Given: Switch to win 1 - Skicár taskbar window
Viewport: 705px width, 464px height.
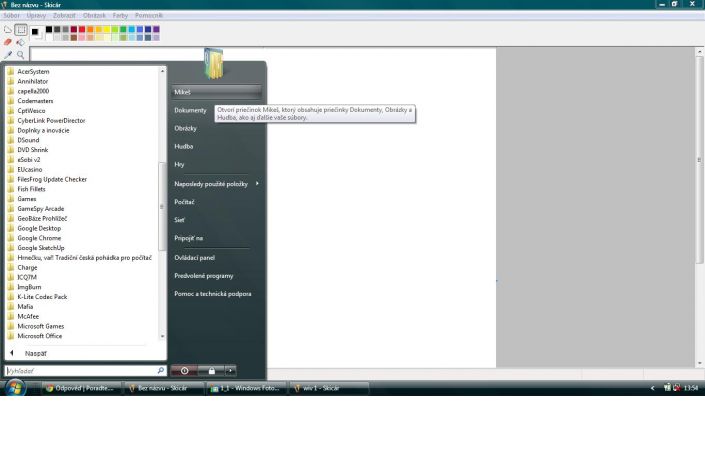Looking at the screenshot, I should pyautogui.click(x=330, y=388).
